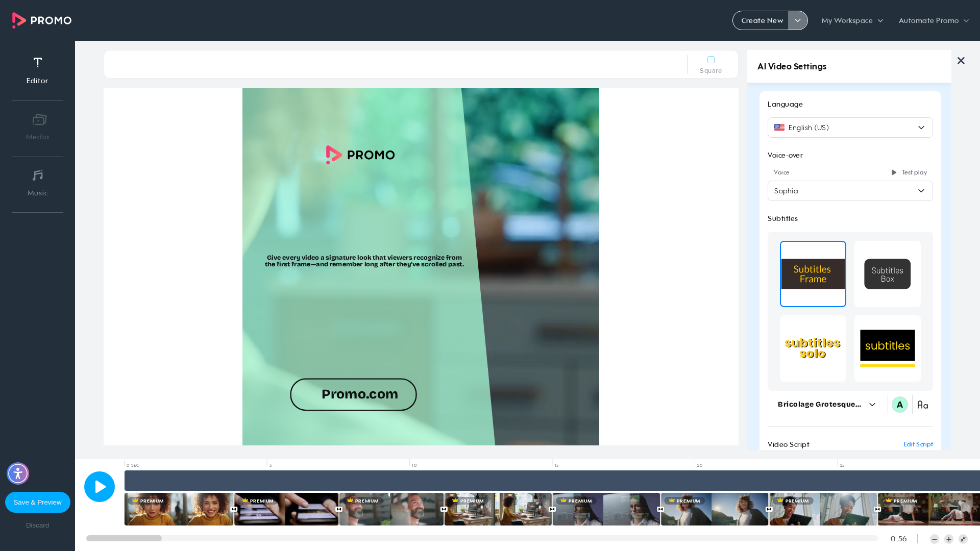Open the Bricolage Grotesque font dropdown
980x551 pixels.
pyautogui.click(x=827, y=405)
